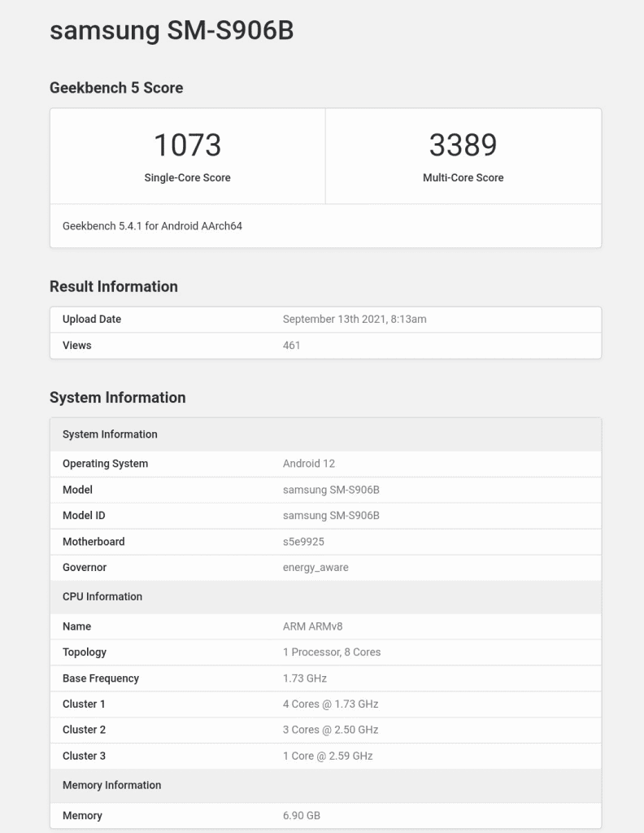Click the Result Information heading

(113, 286)
